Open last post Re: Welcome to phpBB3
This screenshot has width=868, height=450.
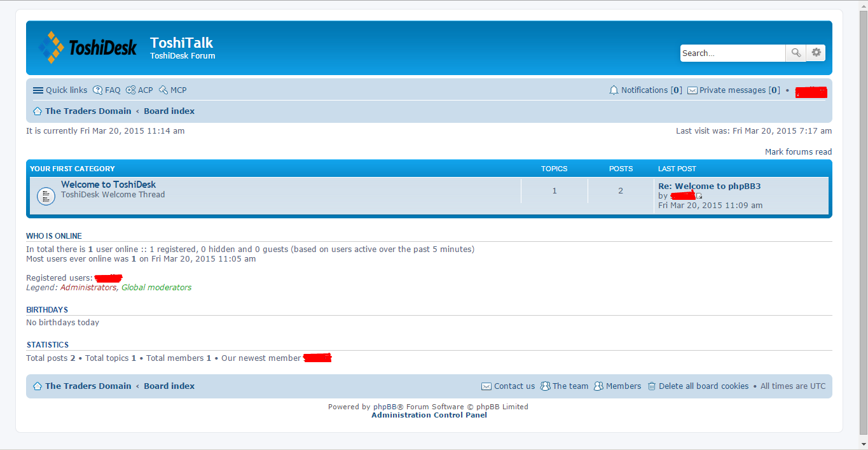click(x=710, y=186)
